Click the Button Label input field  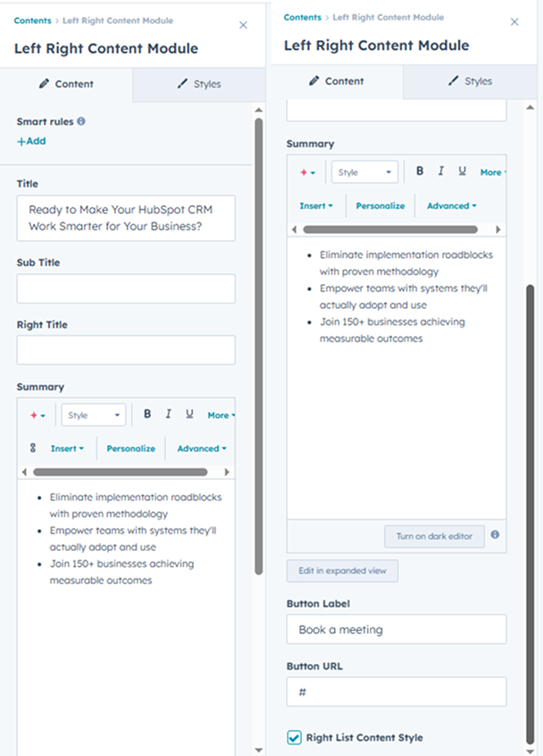(x=397, y=629)
